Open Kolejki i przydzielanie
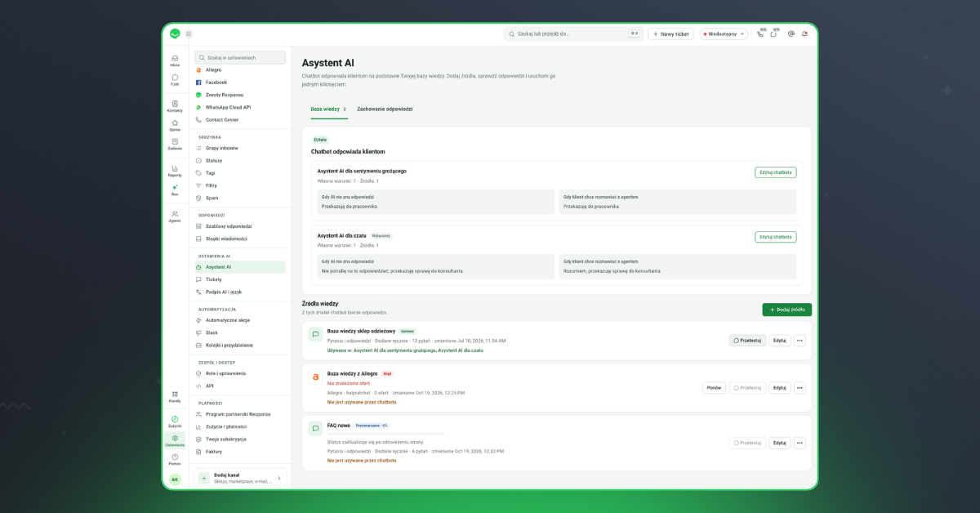The width and height of the screenshot is (980, 513). click(x=240, y=345)
